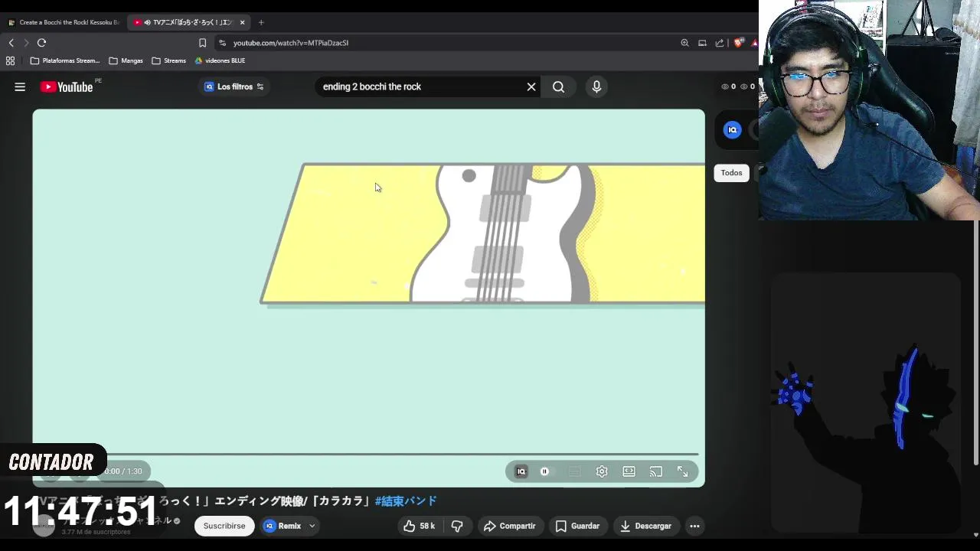Viewport: 980px width, 551px height.
Task: Reload the current page
Action: click(x=42, y=43)
